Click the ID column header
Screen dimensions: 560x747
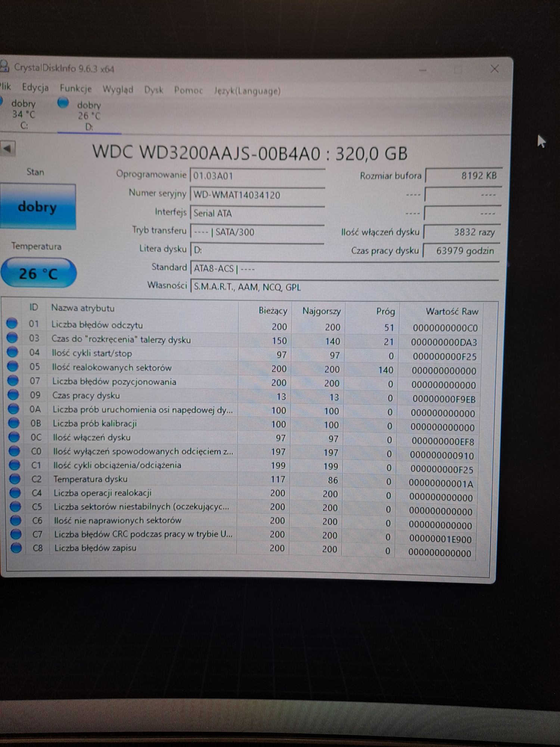34,307
